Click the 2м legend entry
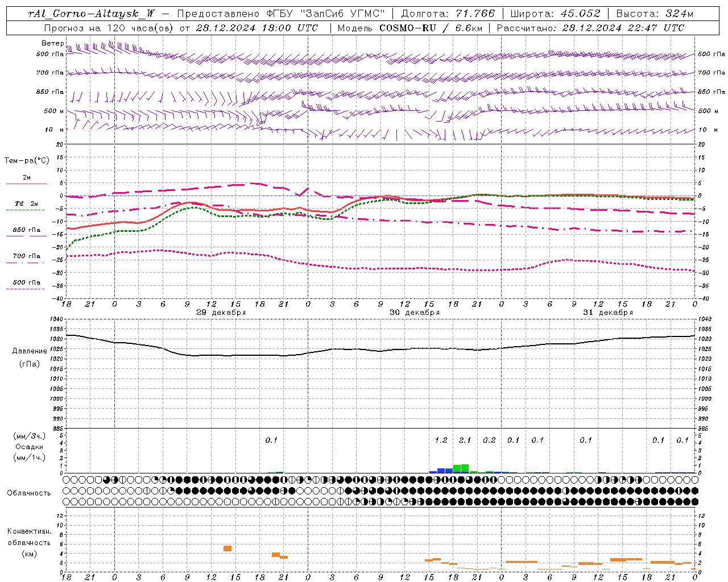 point(27,178)
